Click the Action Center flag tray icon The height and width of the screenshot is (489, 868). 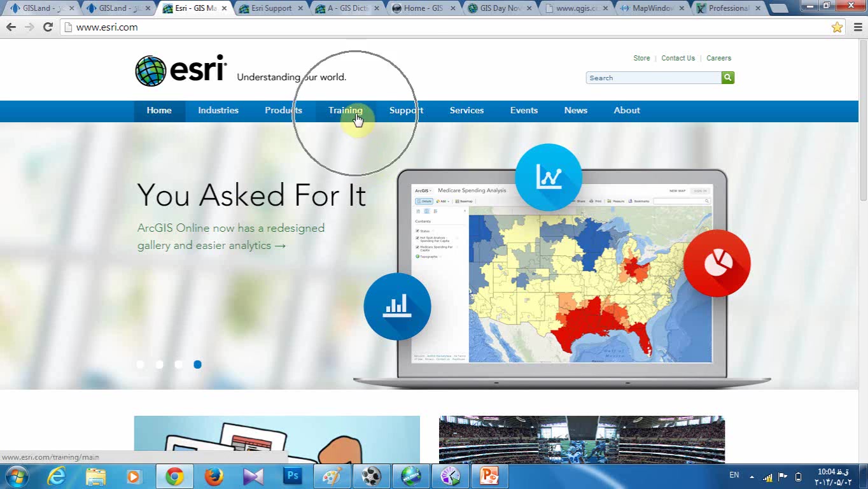click(783, 476)
